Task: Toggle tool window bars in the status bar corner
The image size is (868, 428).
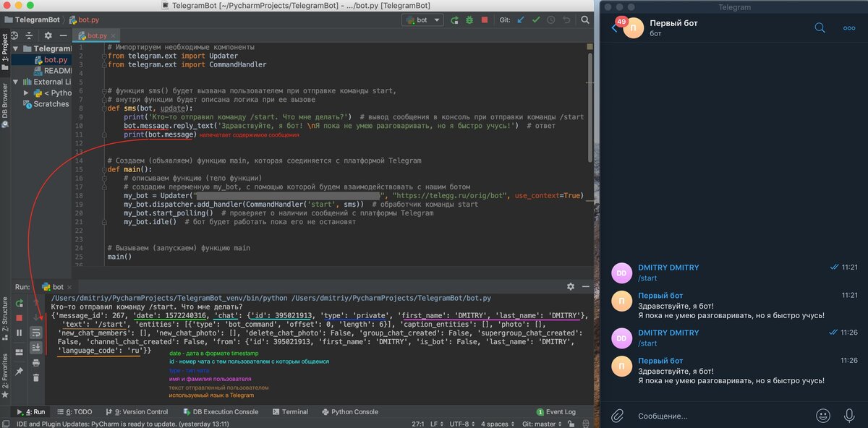Action: click(7, 423)
